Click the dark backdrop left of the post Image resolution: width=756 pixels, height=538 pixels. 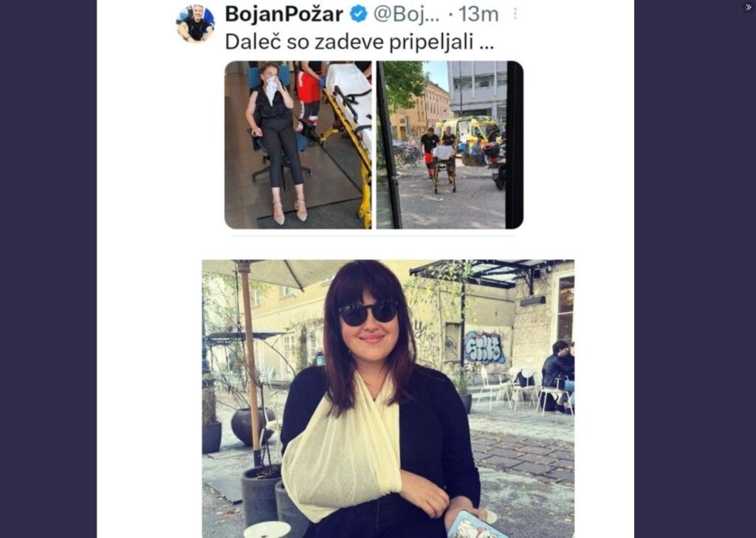(x=48, y=269)
